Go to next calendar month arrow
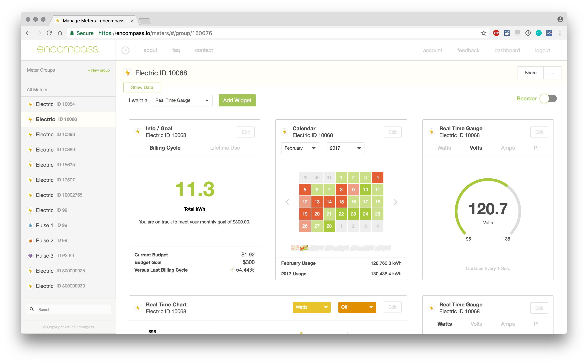Image resolution: width=588 pixels, height=364 pixels. (395, 202)
